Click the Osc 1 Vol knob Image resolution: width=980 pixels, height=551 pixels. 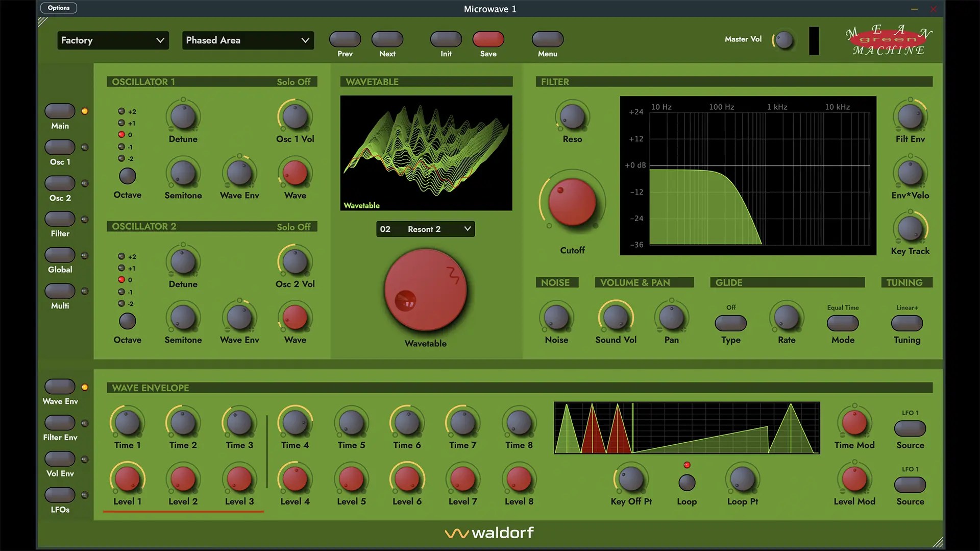point(295,117)
